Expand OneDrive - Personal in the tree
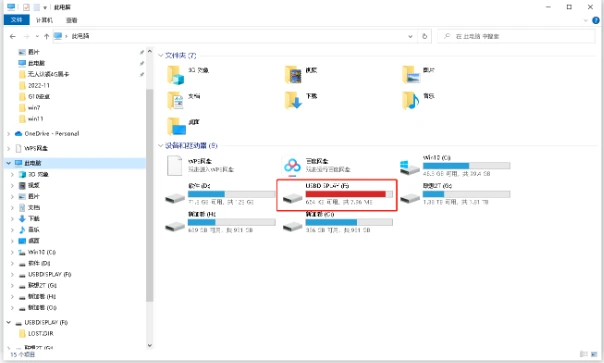This screenshot has width=604, height=363. [x=8, y=134]
